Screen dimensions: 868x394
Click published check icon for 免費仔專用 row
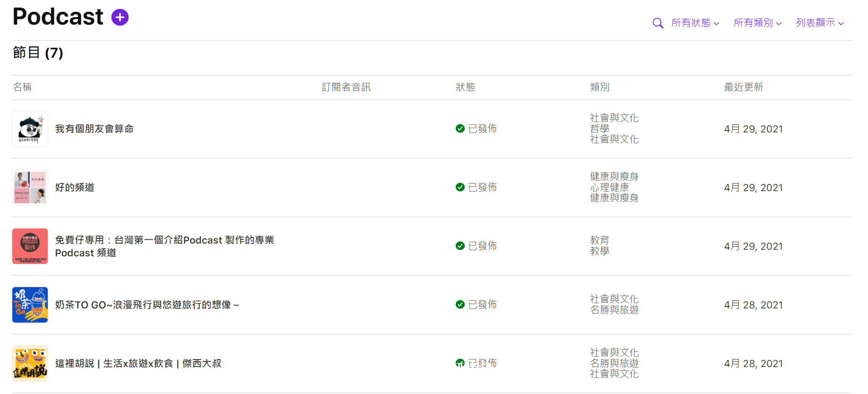[x=460, y=246]
